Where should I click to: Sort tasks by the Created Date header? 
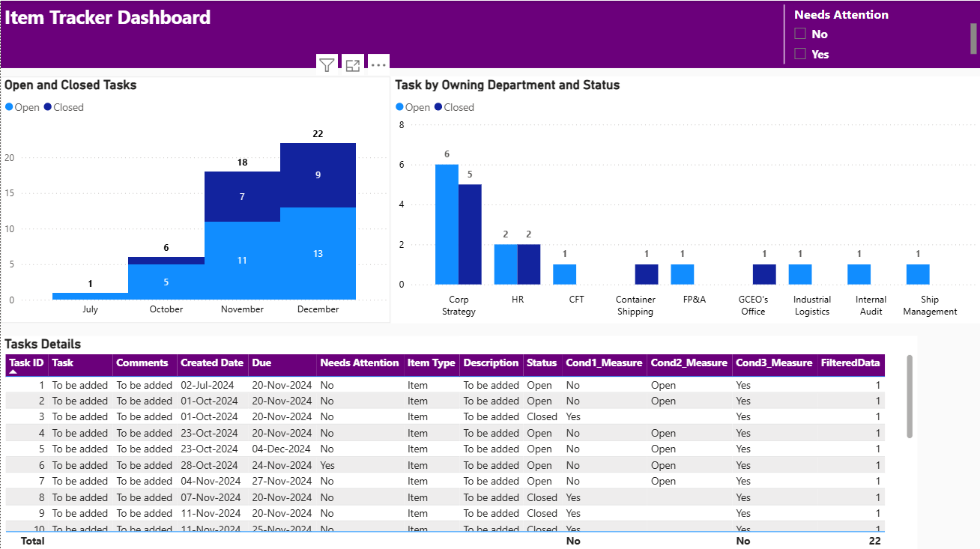[212, 364]
